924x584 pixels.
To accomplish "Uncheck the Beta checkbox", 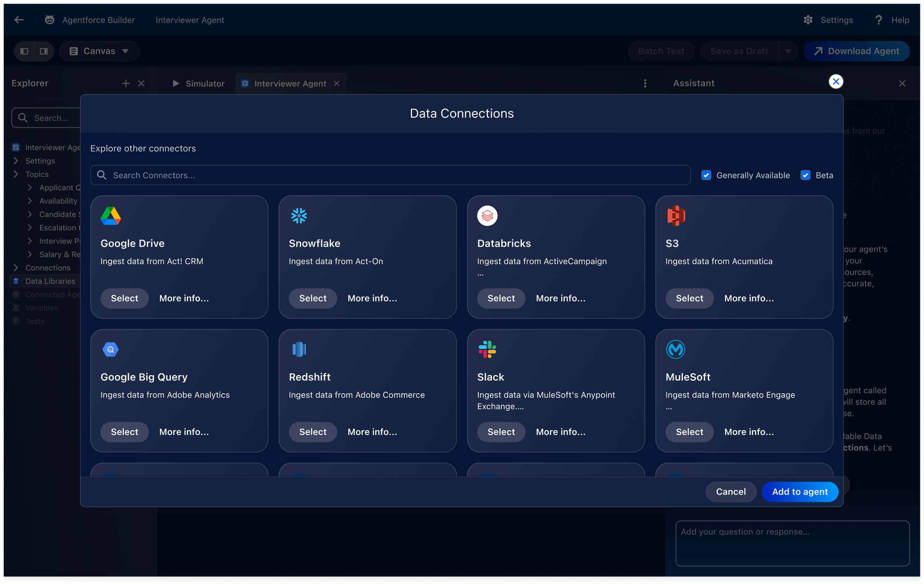I will point(805,175).
